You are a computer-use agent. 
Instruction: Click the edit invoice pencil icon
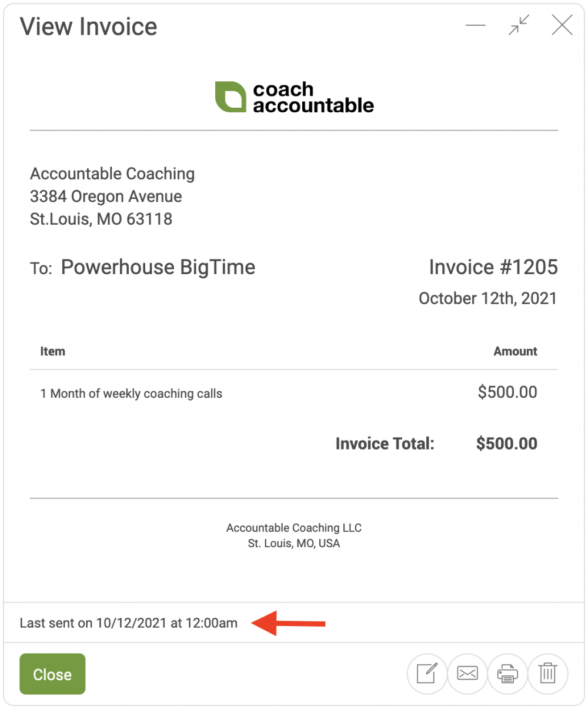tap(427, 673)
